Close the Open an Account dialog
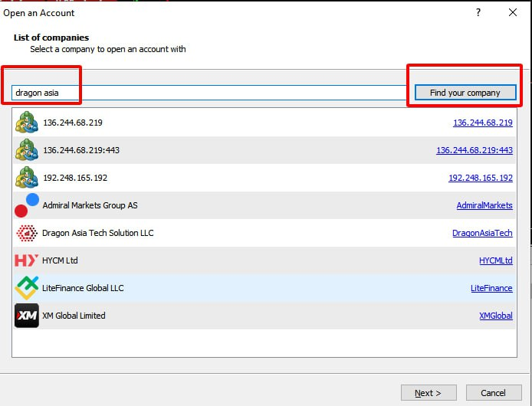The height and width of the screenshot is (406, 532). click(x=513, y=12)
